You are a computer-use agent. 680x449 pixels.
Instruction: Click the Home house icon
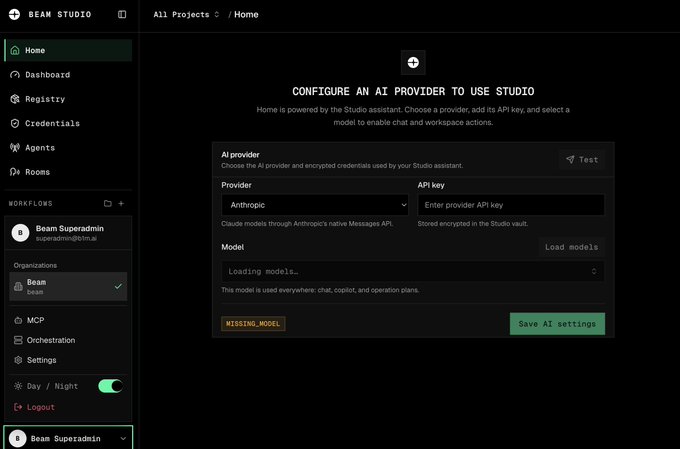pos(15,50)
